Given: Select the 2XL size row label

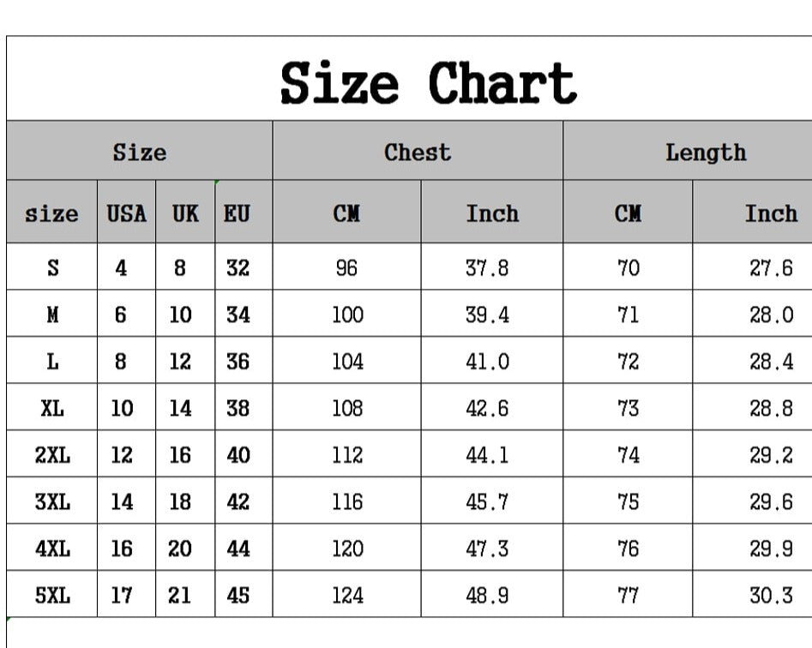Looking at the screenshot, I should point(51,454).
